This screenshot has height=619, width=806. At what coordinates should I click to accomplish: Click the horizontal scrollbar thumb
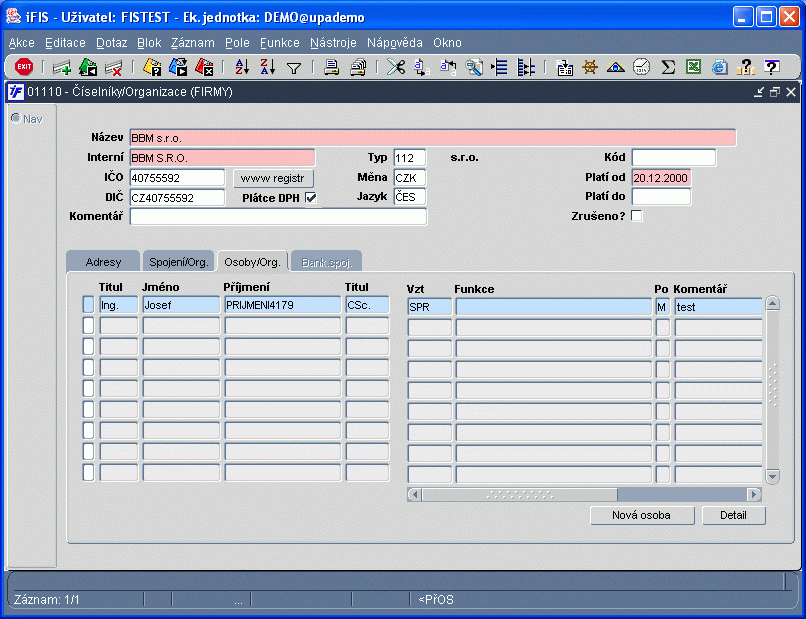520,495
